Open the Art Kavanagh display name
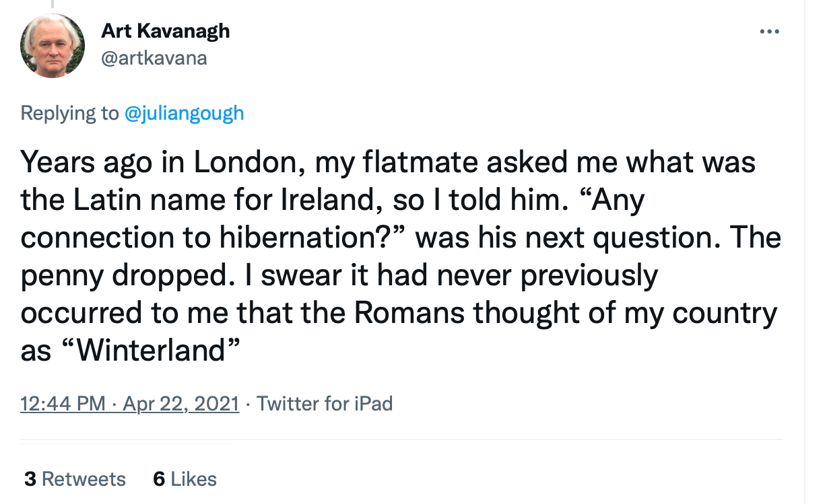This screenshot has width=825, height=504. [166, 31]
